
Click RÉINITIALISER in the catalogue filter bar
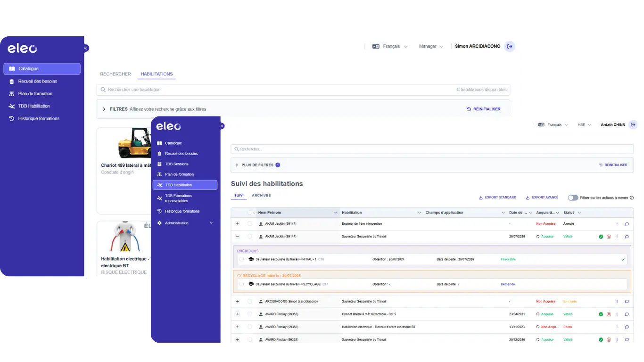click(x=484, y=109)
